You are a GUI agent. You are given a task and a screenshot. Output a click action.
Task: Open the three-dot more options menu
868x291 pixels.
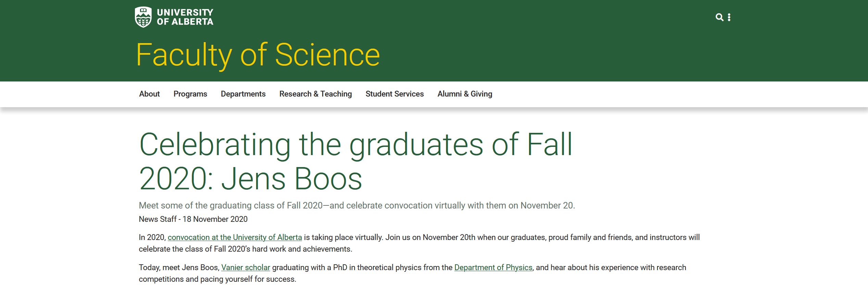click(729, 17)
